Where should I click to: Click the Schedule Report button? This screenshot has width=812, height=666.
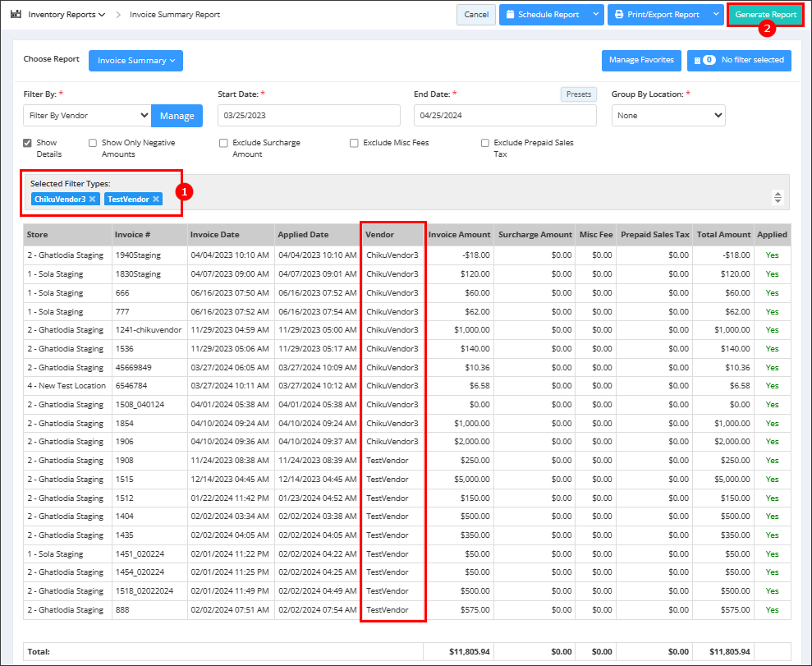coord(544,15)
